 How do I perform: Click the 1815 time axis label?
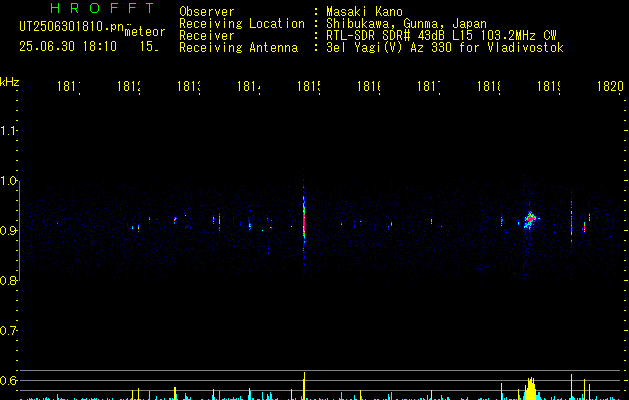tap(308, 86)
